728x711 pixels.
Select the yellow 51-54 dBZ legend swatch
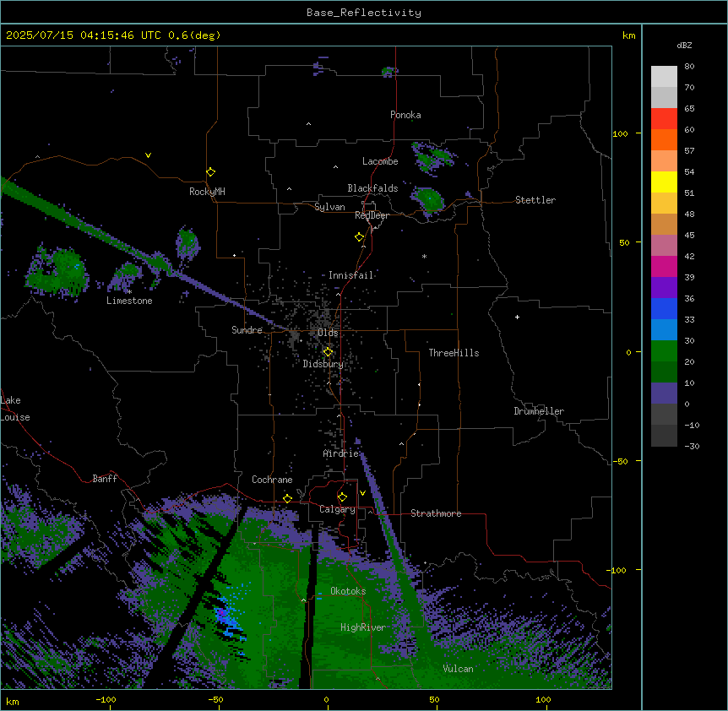(x=664, y=182)
